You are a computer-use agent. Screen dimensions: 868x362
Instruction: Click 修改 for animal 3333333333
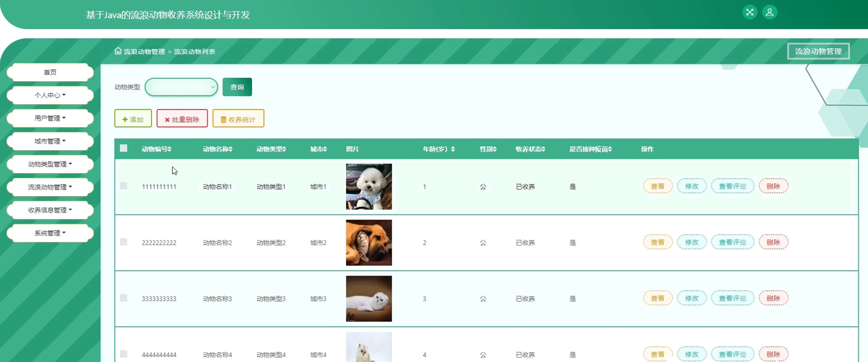[692, 298]
